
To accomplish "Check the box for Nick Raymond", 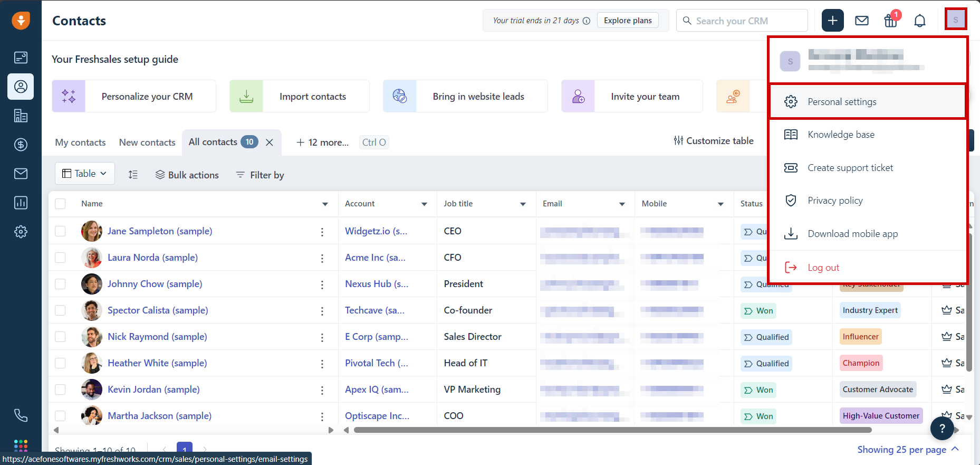I will pyautogui.click(x=60, y=337).
